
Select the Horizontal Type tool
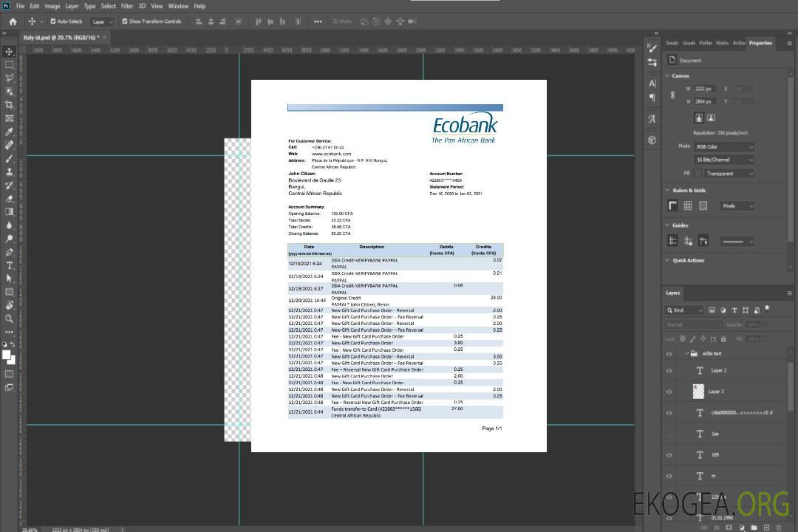tap(9, 265)
